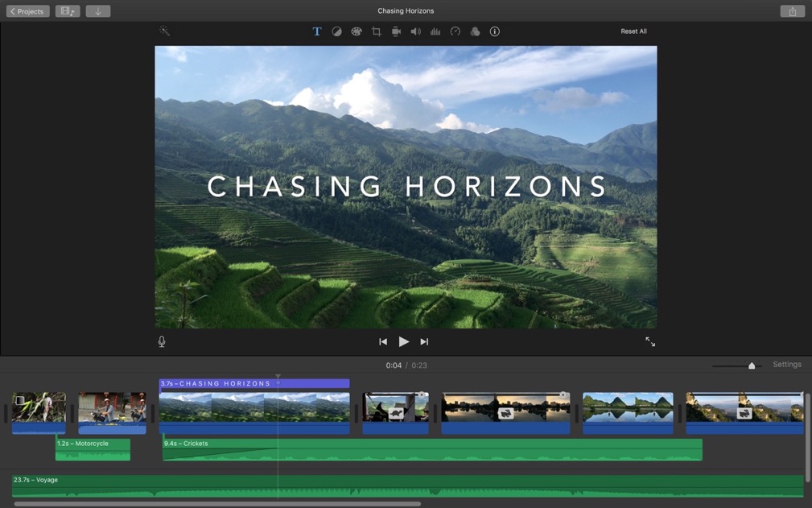
Task: Open the timeline Settings popover
Action: click(786, 364)
